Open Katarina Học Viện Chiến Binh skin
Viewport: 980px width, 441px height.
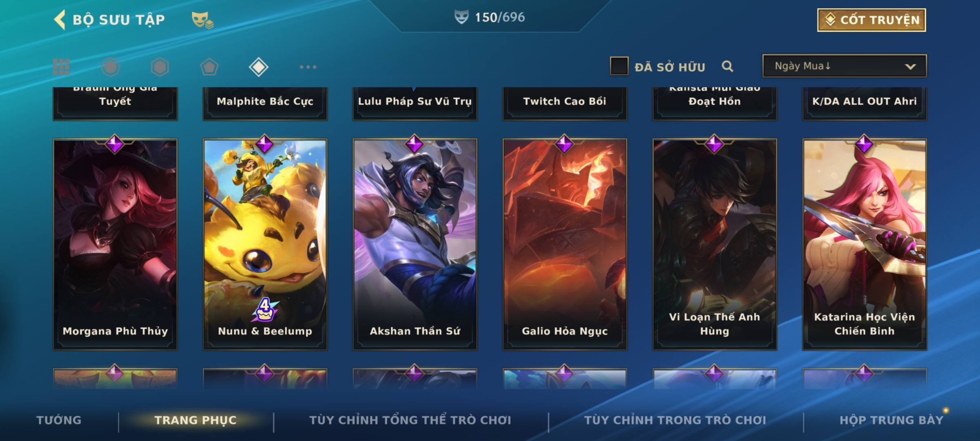(x=864, y=244)
